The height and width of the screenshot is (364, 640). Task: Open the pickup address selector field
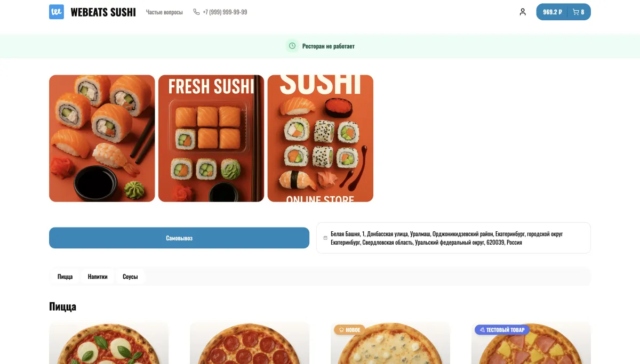click(453, 238)
